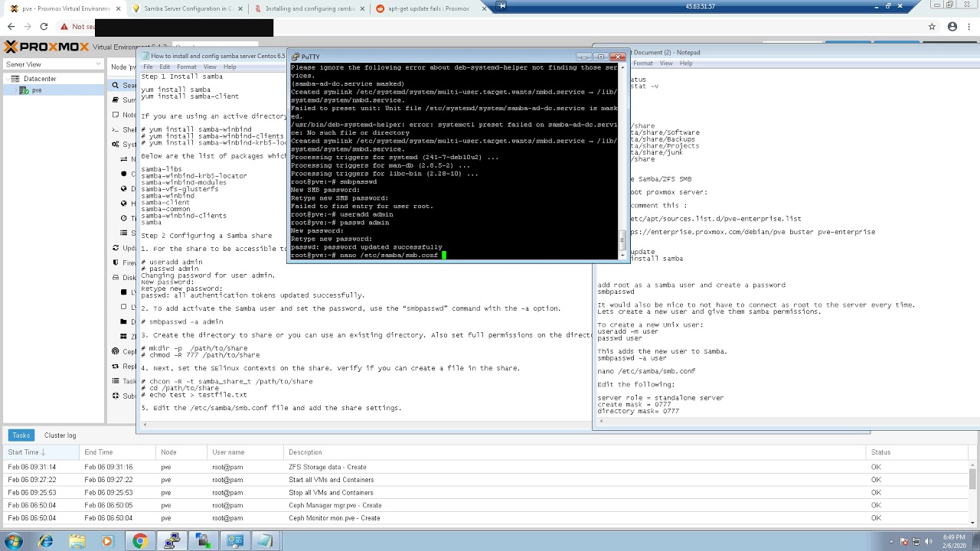The height and width of the screenshot is (551, 980).
Task: Open the Server View dropdown
Action: click(54, 65)
